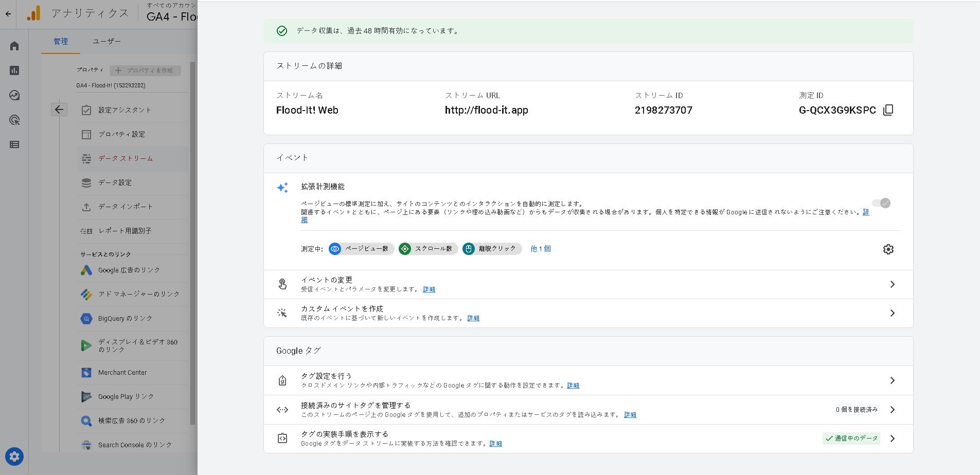Expand 接続済みのサイトタグを管理する chevron
The width and height of the screenshot is (980, 475).
tap(893, 410)
